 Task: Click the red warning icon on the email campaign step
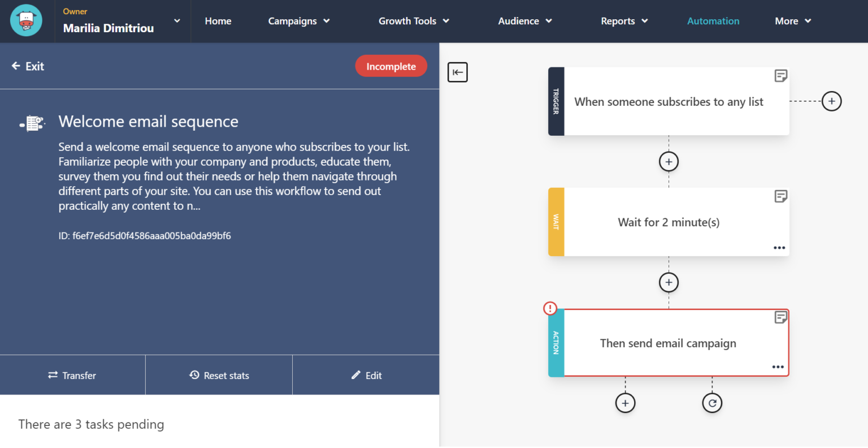549,308
